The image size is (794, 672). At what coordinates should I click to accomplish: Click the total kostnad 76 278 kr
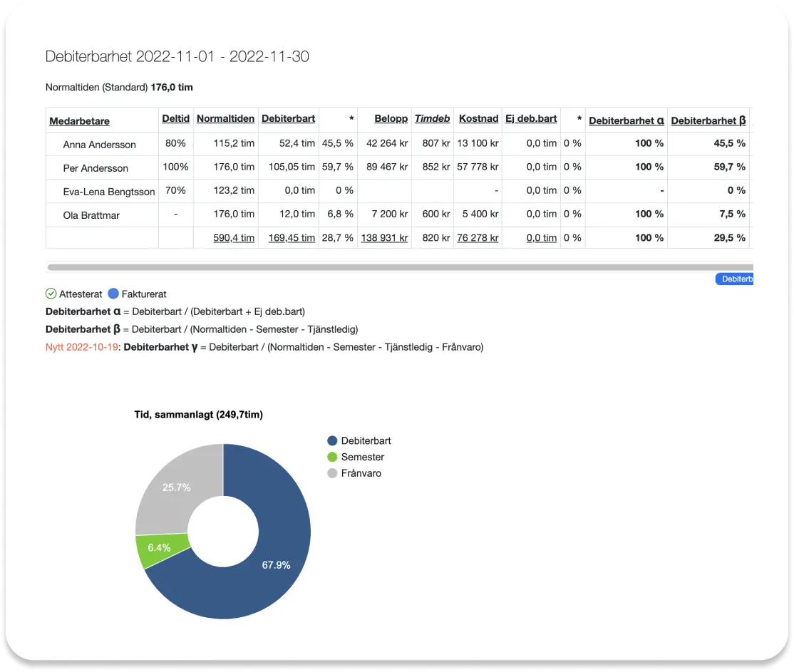(478, 238)
